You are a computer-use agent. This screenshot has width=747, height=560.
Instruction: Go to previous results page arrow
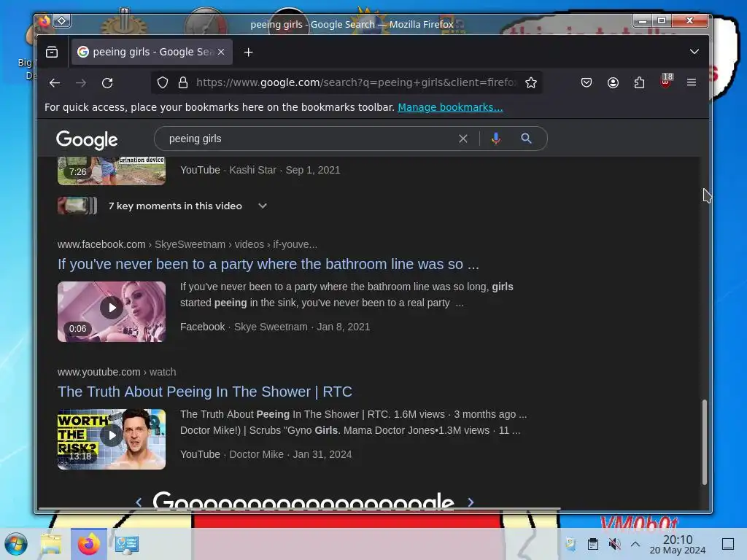click(139, 502)
